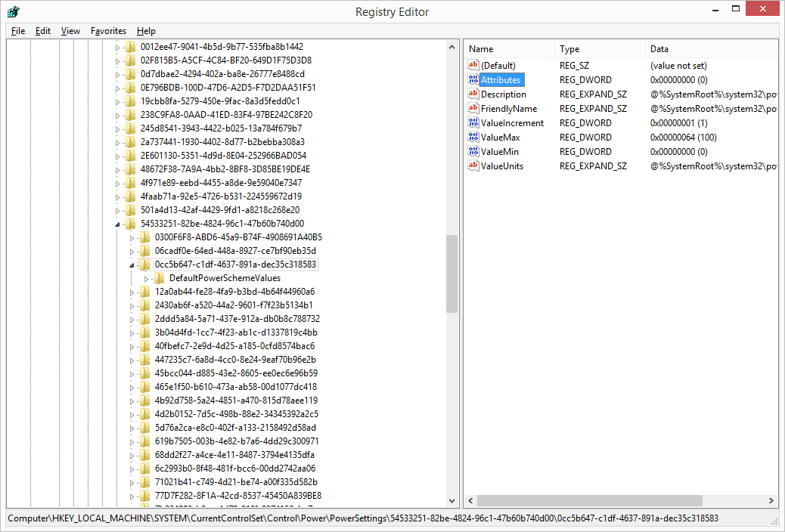Click the tree pane scroll up arrow
This screenshot has width=785, height=532.
[451, 47]
